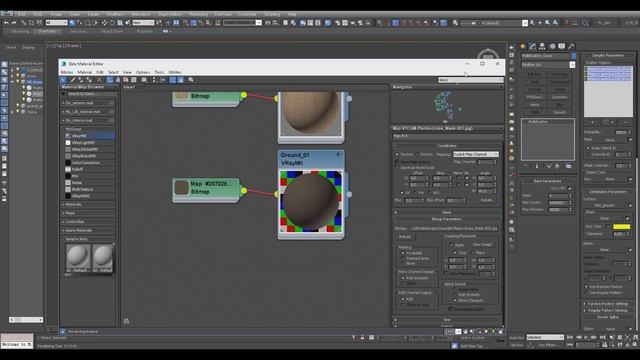Image resolution: width=640 pixels, height=360 pixels.
Task: Open the Mapping type dropdown
Action: pos(476,154)
